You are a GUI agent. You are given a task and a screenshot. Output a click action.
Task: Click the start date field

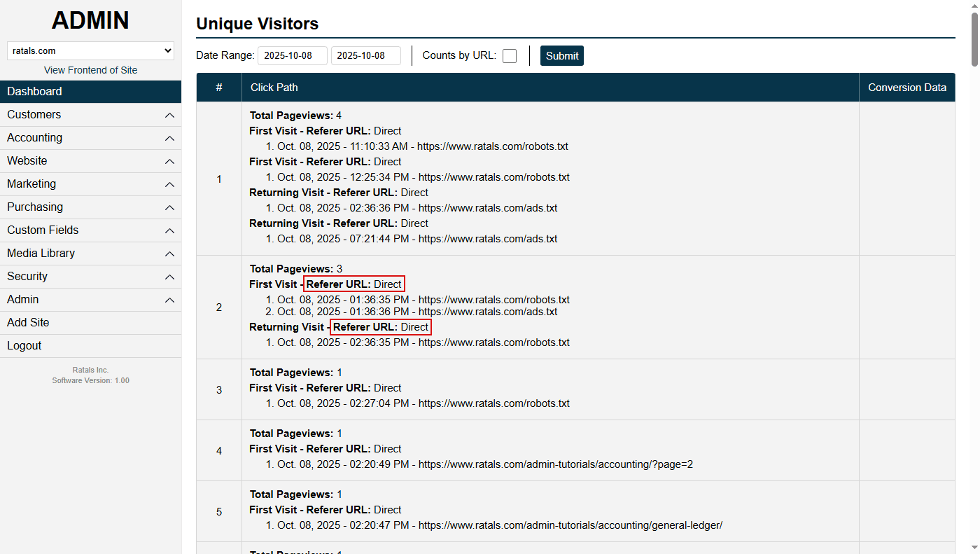[x=293, y=55]
